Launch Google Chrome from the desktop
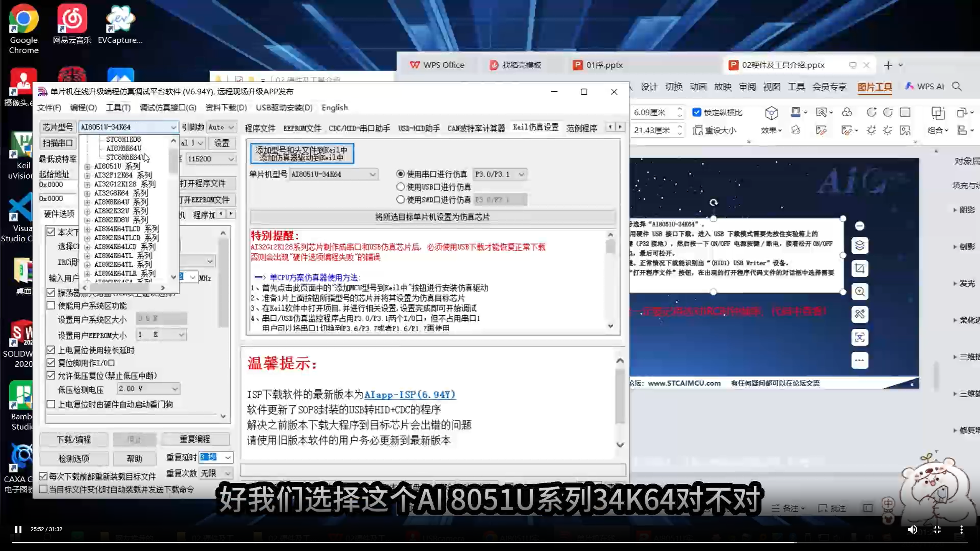Image resolution: width=980 pixels, height=551 pixels. pyautogui.click(x=23, y=18)
